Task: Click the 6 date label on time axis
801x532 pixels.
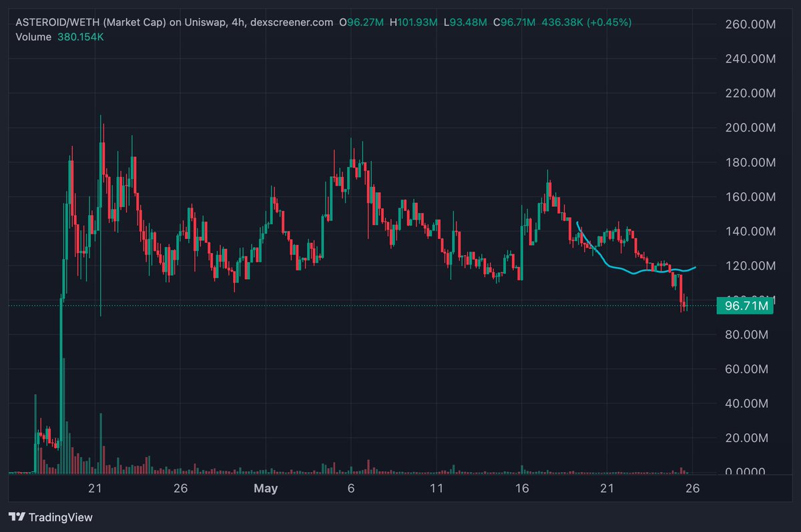Action: click(351, 489)
